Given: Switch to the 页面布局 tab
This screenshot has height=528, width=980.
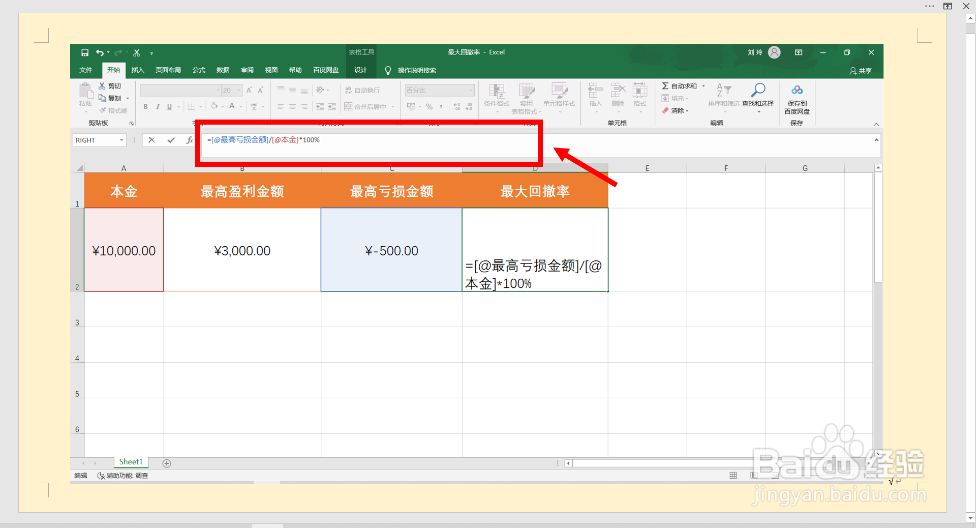Looking at the screenshot, I should pos(168,70).
